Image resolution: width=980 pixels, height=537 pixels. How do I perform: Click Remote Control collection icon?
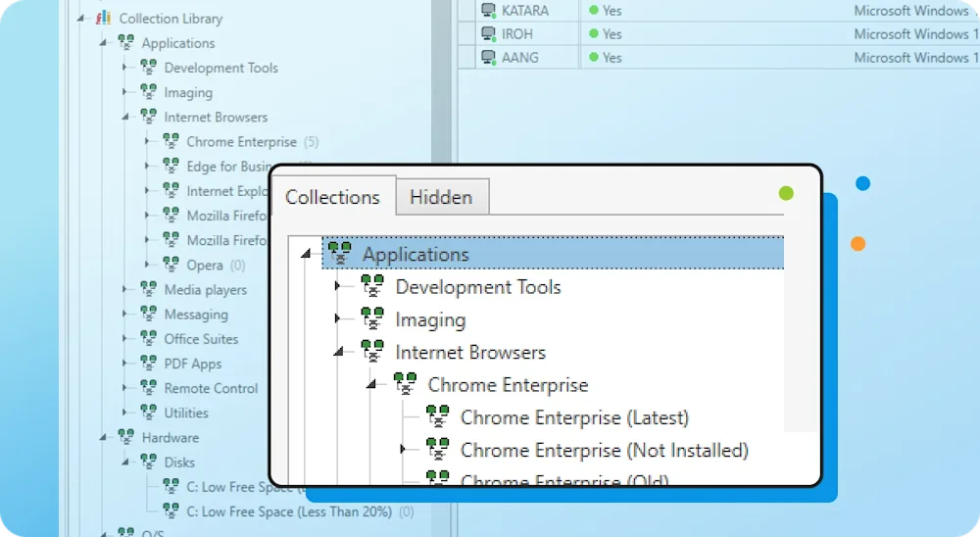tap(149, 388)
